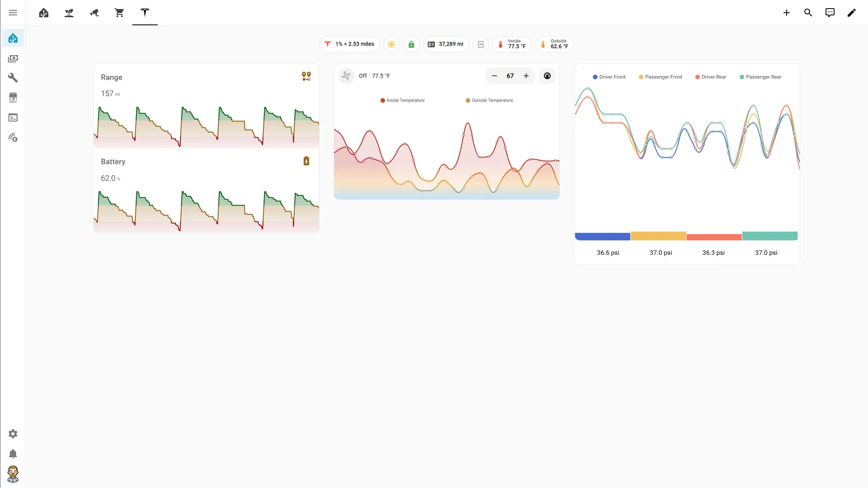Open the user profile avatar

(x=13, y=474)
